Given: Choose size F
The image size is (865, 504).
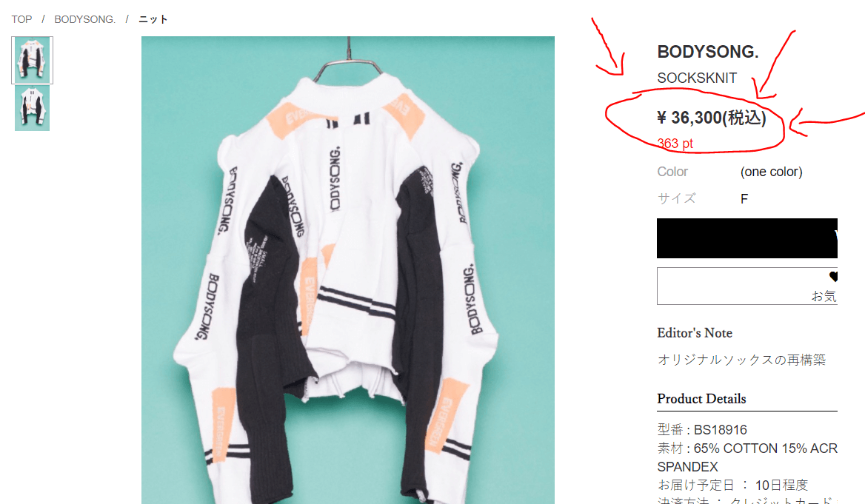Looking at the screenshot, I should point(744,198).
